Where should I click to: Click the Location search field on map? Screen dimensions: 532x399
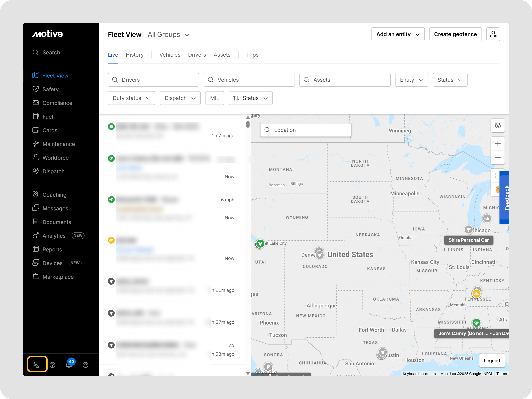click(306, 130)
